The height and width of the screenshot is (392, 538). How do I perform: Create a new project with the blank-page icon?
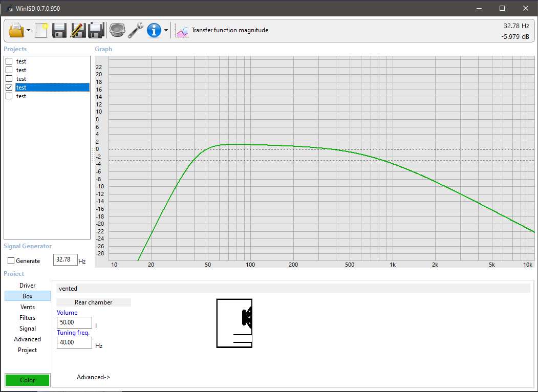click(x=41, y=30)
